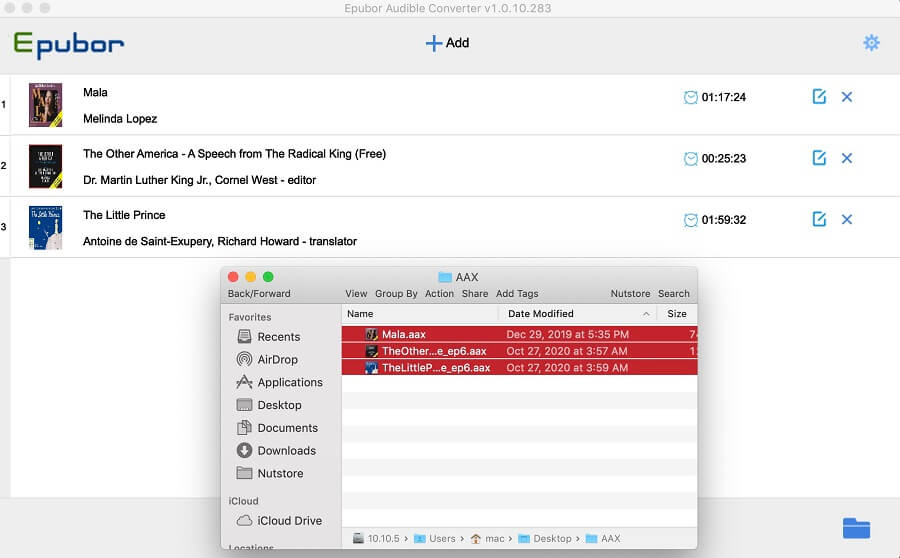Maximize the AAX Finder window
The height and width of the screenshot is (558, 900).
[x=268, y=277]
